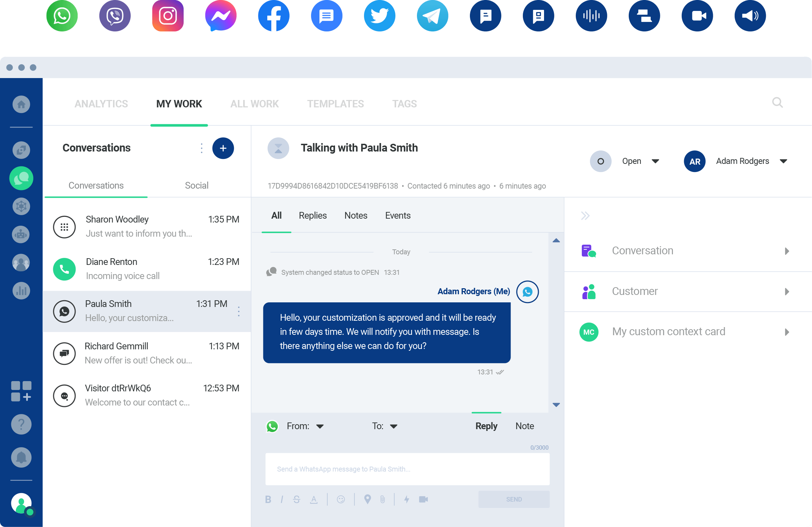Switch to the TEMPLATES tab
The image size is (812, 527).
pyautogui.click(x=335, y=104)
